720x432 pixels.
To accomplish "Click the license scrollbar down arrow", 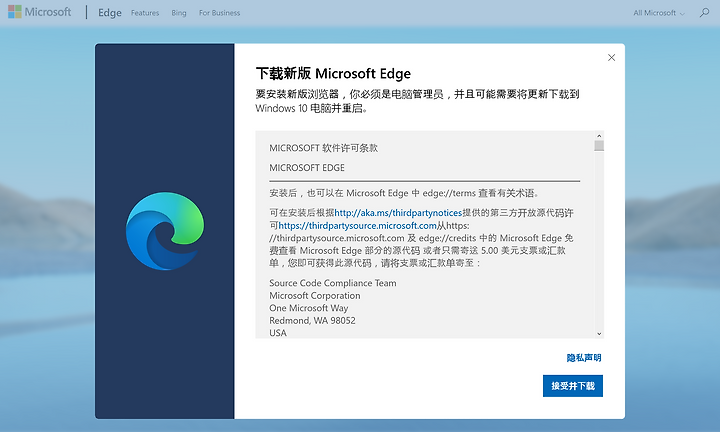I will [599, 334].
